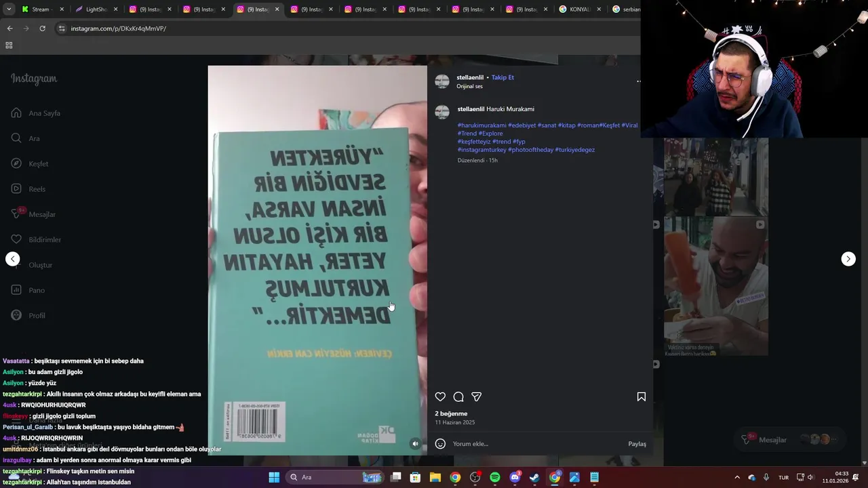The image size is (868, 488).
Task: Open Spotify from the taskbar
Action: point(495,477)
